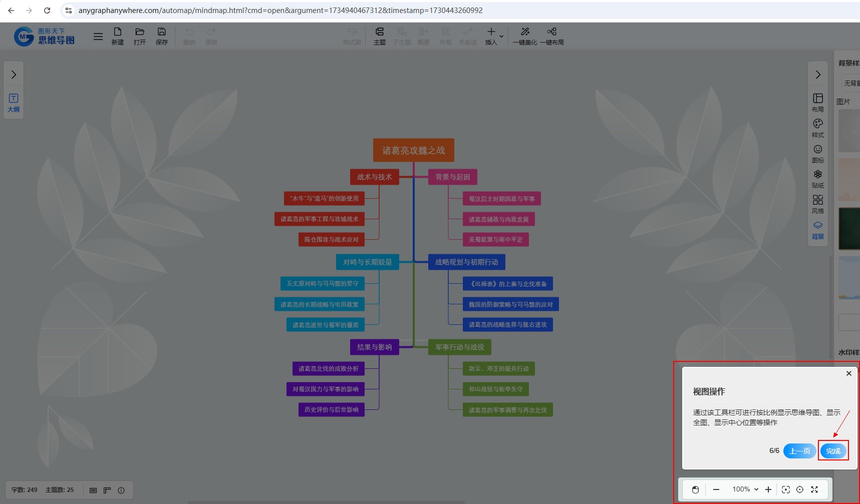Click the 一键美化 toolbar icon

pyautogui.click(x=524, y=36)
